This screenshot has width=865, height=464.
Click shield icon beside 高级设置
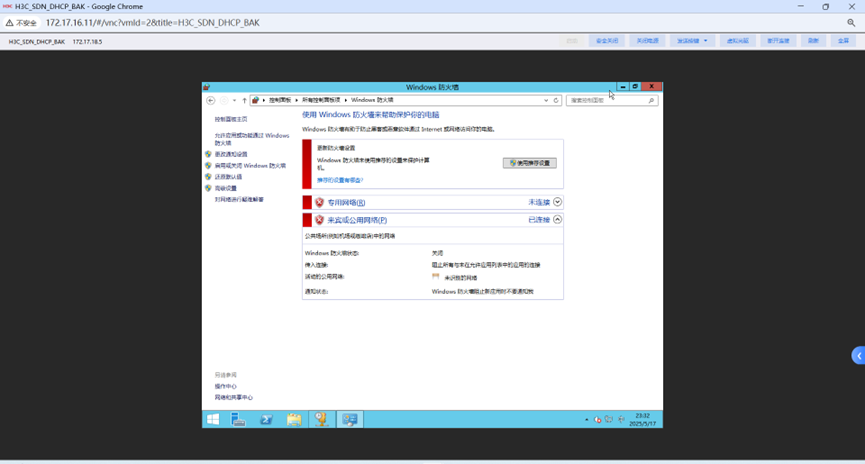click(x=208, y=188)
